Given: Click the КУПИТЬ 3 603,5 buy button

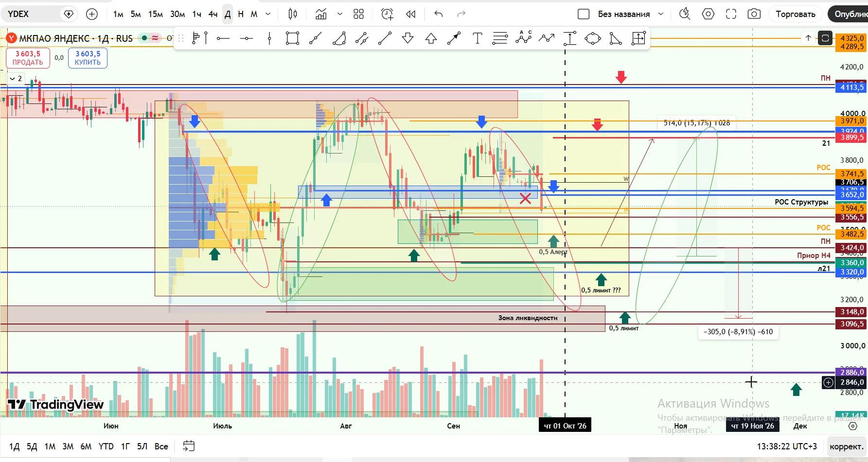Looking at the screenshot, I should tap(88, 58).
